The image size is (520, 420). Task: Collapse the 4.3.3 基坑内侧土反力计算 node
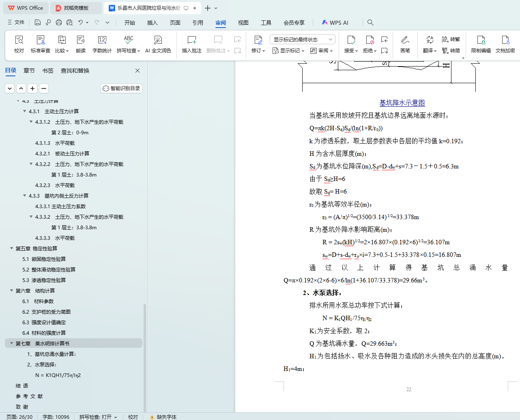(25, 196)
